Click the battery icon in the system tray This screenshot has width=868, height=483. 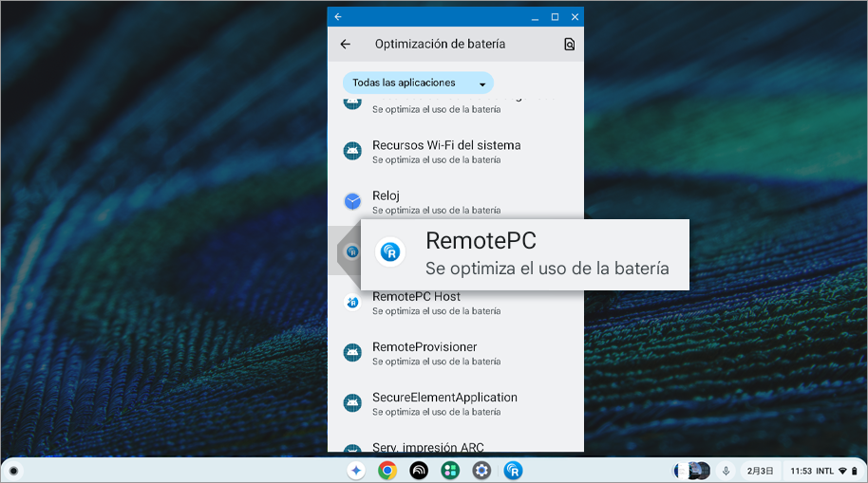point(855,472)
